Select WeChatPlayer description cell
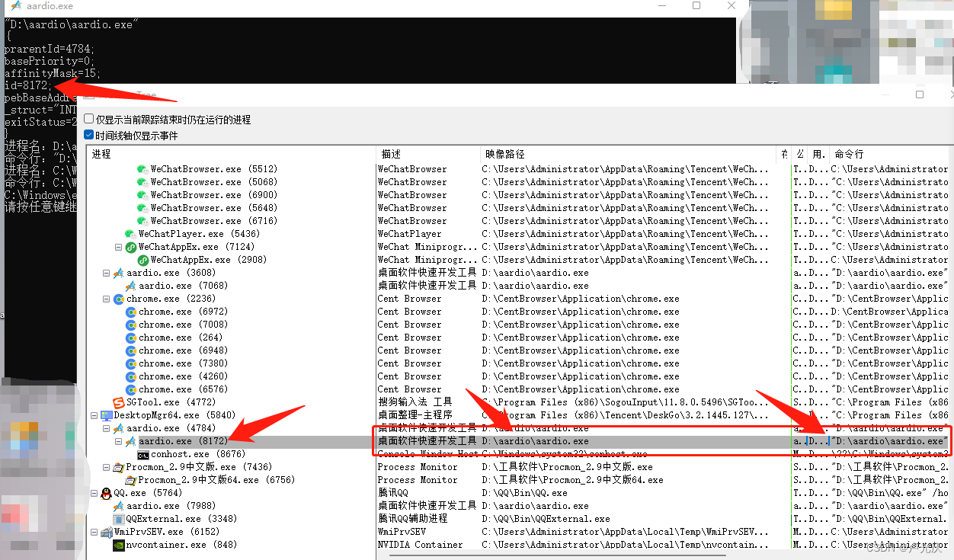954x560 pixels. (409, 234)
